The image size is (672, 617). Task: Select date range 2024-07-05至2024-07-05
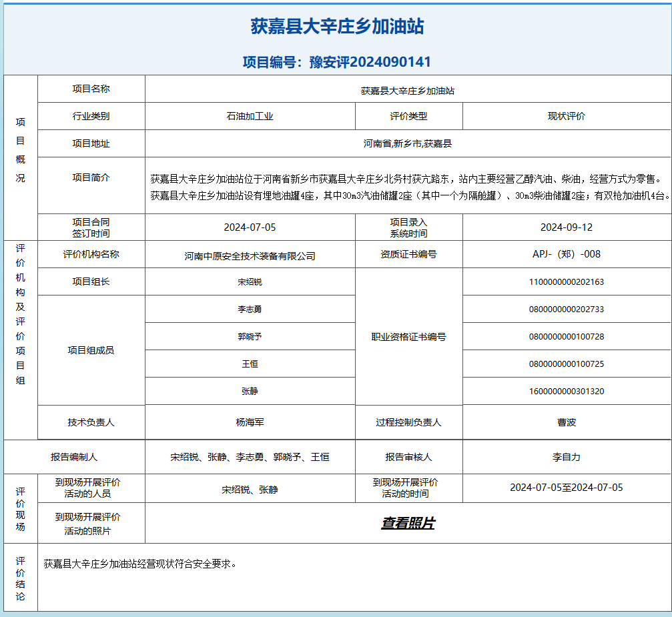[x=566, y=488]
